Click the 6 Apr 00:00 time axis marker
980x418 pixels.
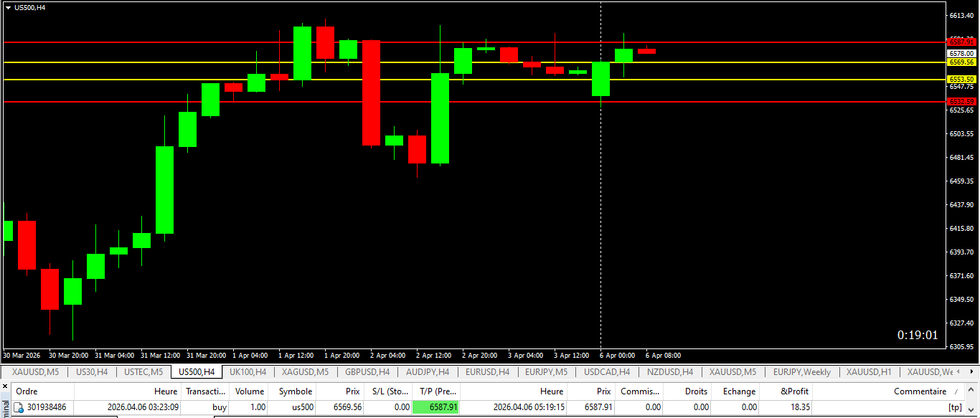coord(617,356)
